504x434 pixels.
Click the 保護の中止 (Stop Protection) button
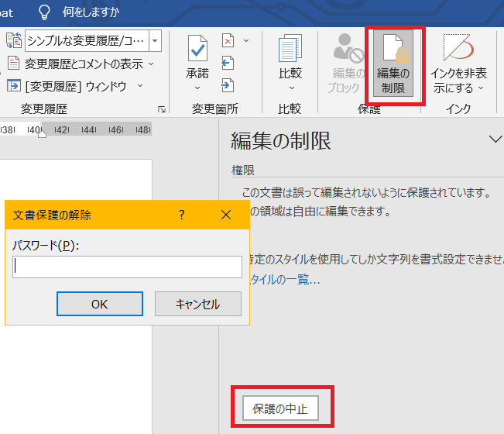pyautogui.click(x=280, y=408)
